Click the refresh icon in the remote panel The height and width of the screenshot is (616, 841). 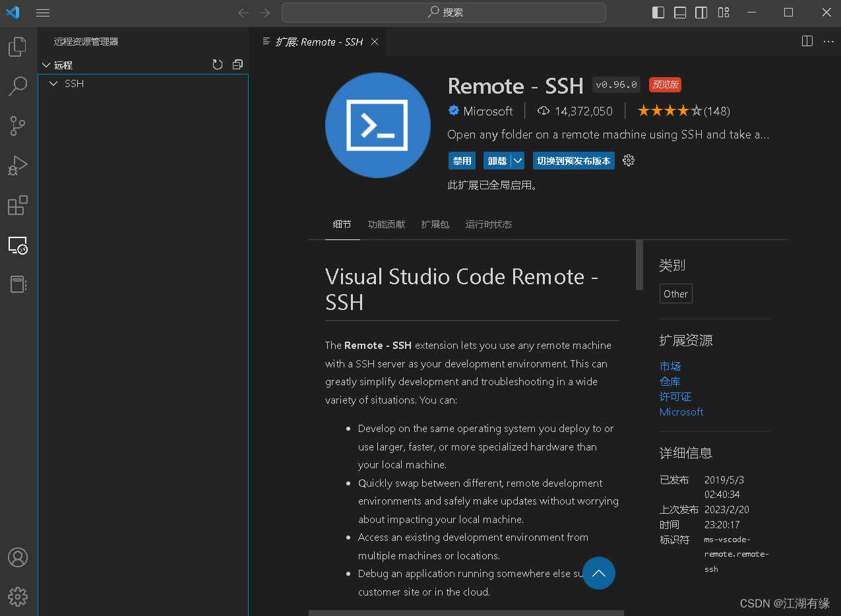point(218,65)
